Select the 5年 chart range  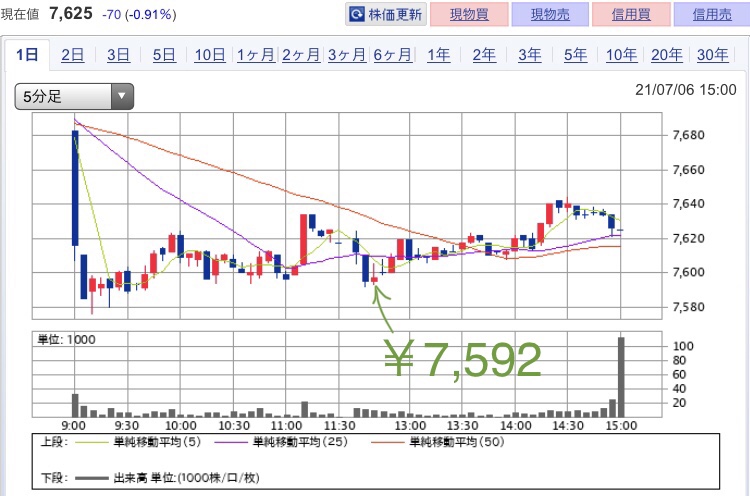coord(575,55)
